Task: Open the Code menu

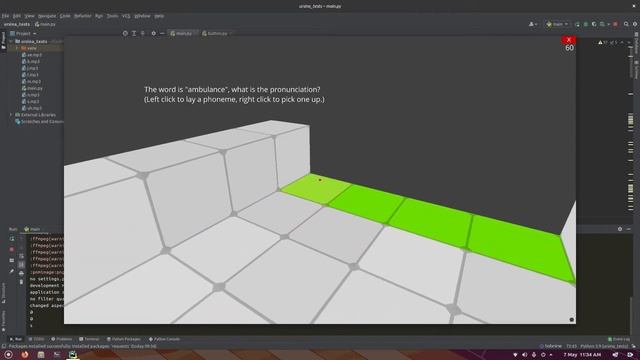Action: point(65,16)
